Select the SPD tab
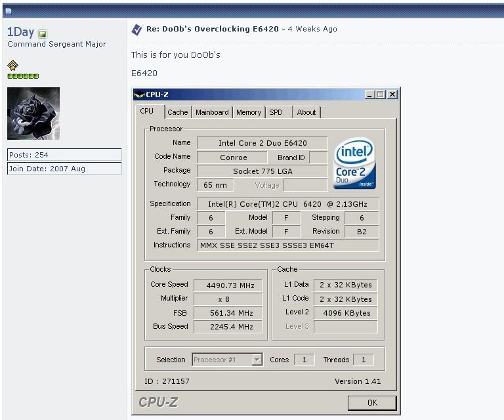 tap(276, 112)
